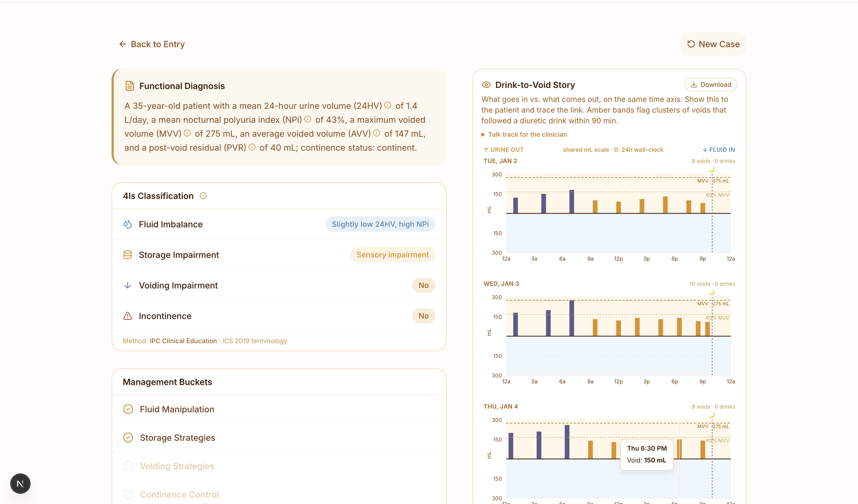Click the No badge for Voiding Impairment
Viewport: 858px width, 504px height.
coord(424,285)
